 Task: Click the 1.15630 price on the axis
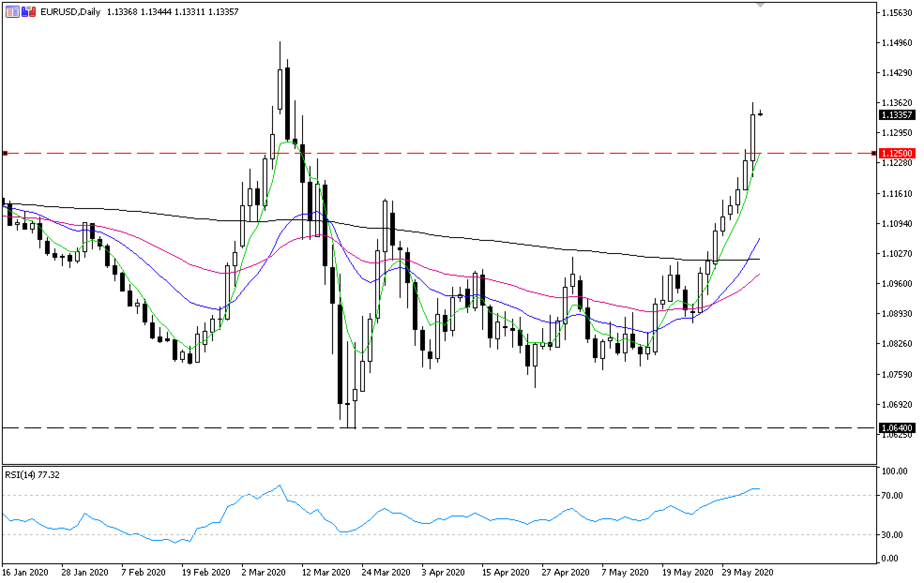point(897,13)
